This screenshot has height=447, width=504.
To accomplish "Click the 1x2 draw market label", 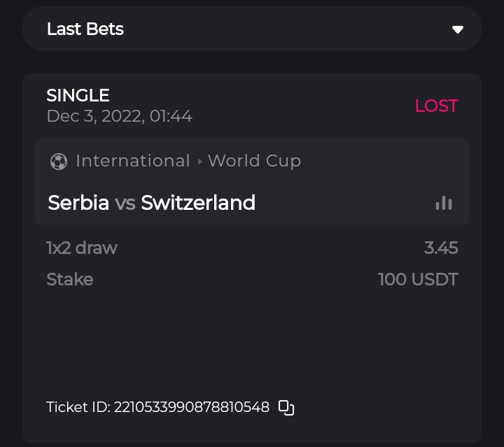I will (x=82, y=248).
